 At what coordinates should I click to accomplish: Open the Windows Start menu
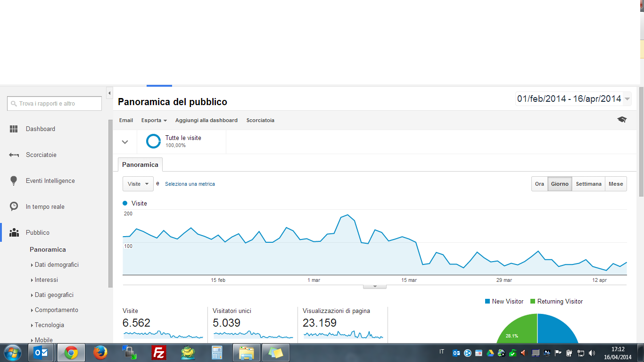[x=12, y=353]
